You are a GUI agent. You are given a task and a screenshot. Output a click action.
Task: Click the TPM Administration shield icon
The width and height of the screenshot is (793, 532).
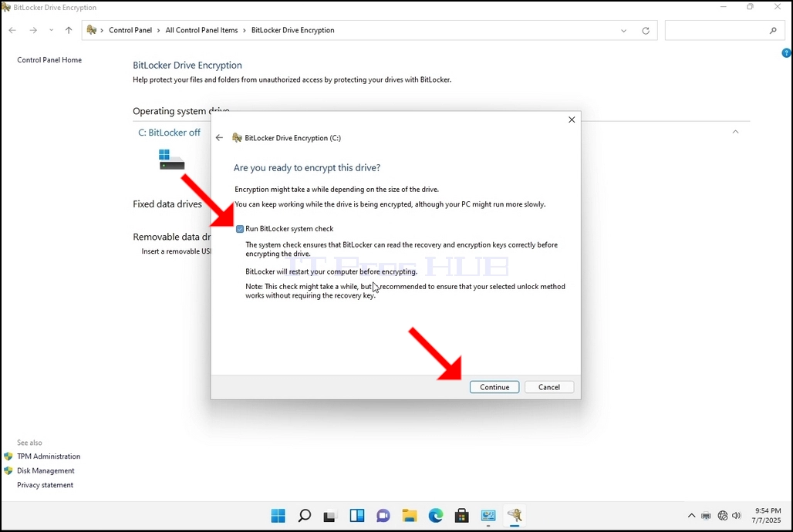[8, 456]
